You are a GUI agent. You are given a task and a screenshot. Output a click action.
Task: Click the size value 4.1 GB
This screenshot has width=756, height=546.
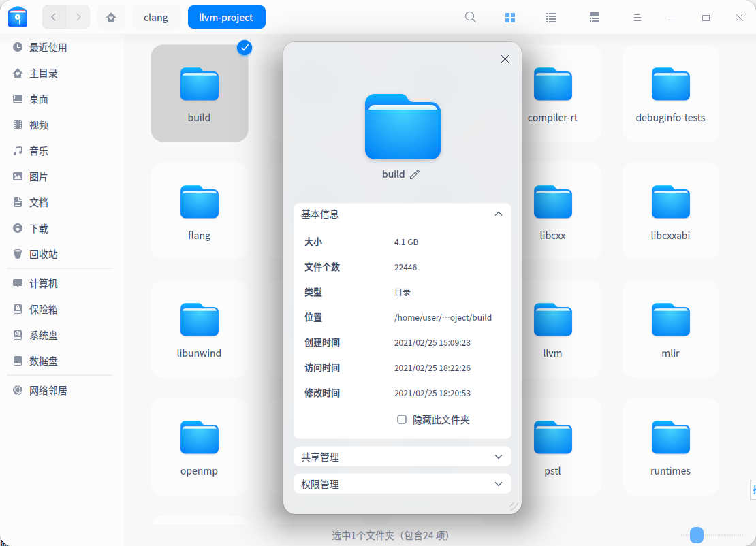click(x=406, y=242)
